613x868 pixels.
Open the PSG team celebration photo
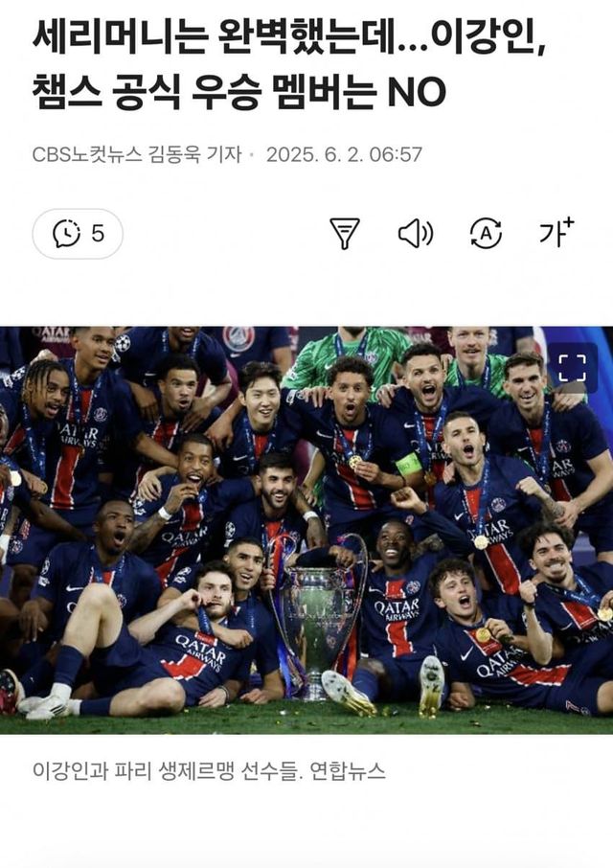tap(306, 530)
